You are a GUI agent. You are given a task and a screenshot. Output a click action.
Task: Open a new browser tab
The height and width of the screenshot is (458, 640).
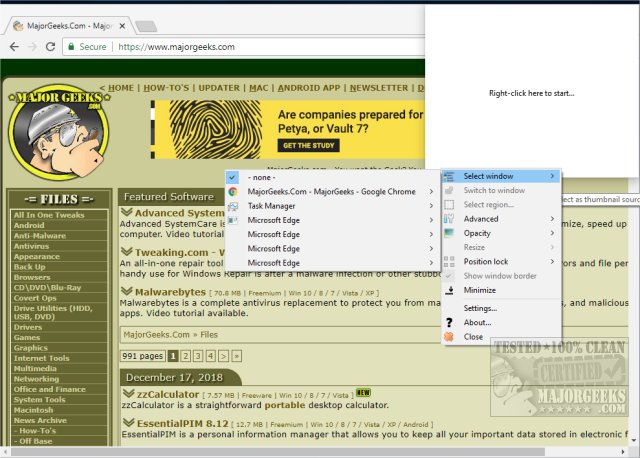[x=146, y=26]
